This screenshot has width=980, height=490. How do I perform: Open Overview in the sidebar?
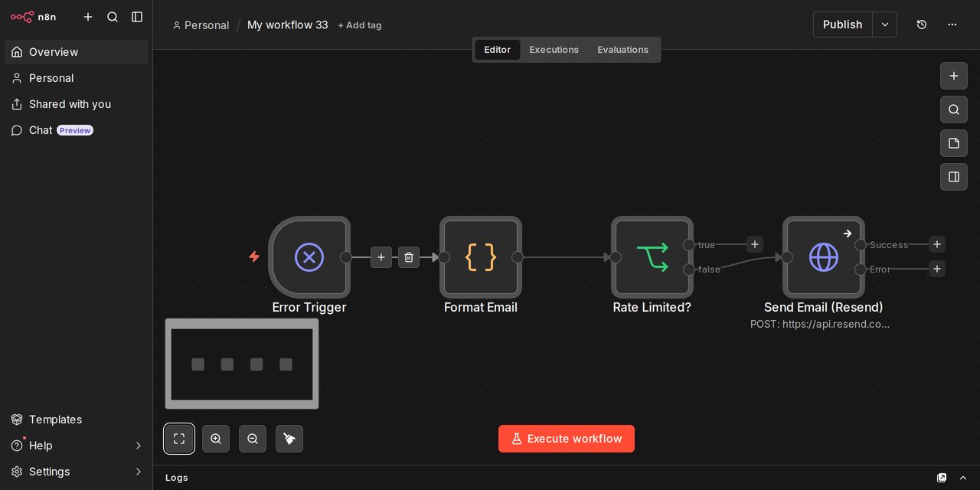(x=76, y=52)
